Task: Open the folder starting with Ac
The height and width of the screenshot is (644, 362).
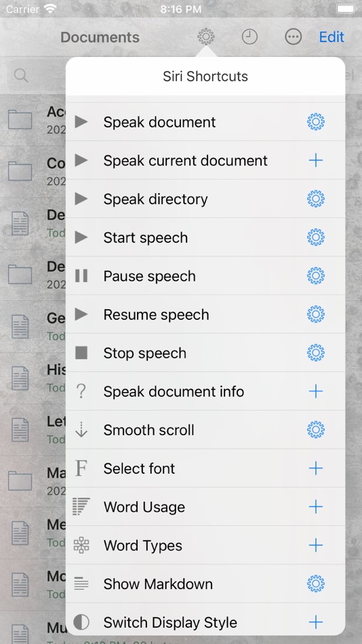Action: click(x=33, y=121)
